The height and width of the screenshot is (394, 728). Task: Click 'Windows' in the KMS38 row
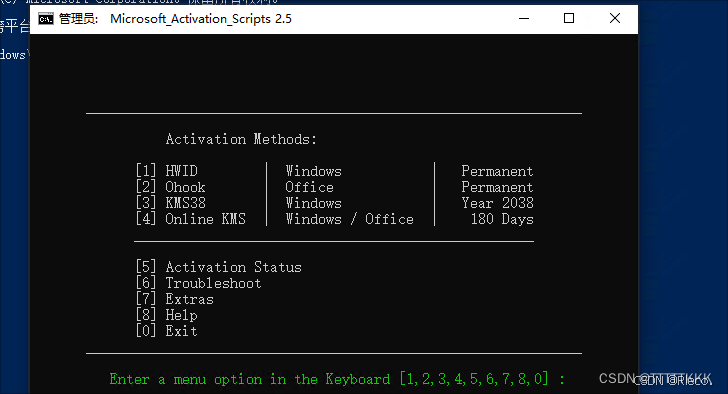point(313,203)
